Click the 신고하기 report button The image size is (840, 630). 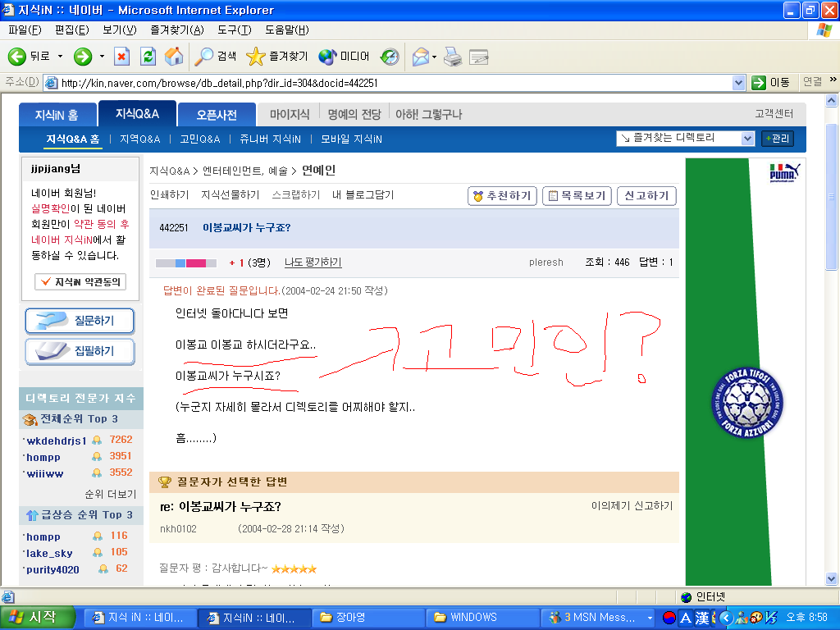point(646,196)
